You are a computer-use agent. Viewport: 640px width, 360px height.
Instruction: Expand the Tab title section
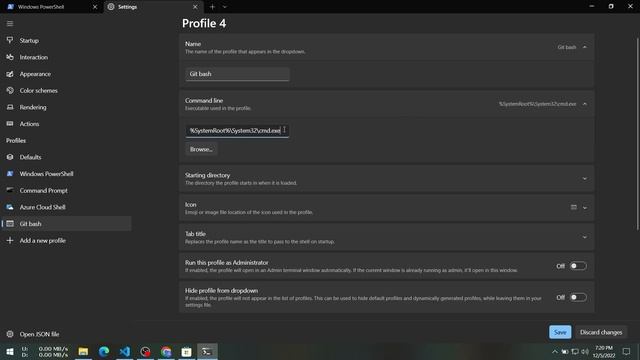pyautogui.click(x=584, y=237)
